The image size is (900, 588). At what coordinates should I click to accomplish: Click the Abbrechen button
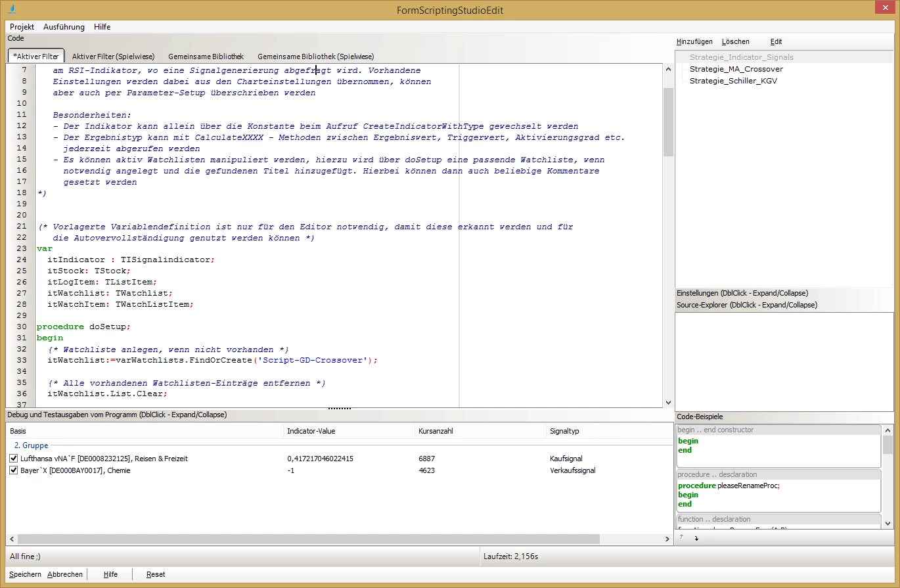65,574
